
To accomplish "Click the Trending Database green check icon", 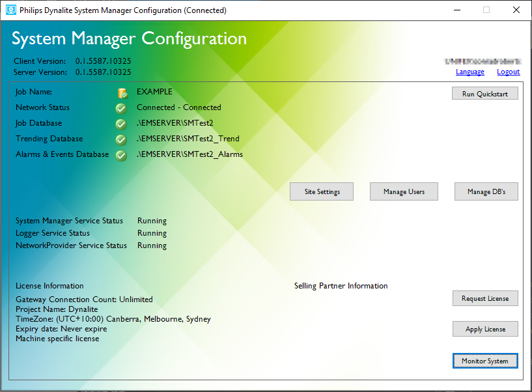I will [121, 139].
